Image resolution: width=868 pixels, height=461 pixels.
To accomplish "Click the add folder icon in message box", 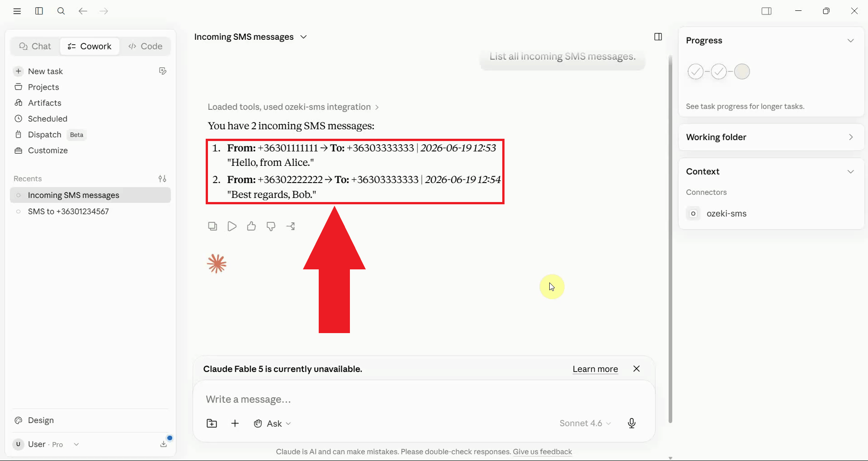I will click(212, 423).
